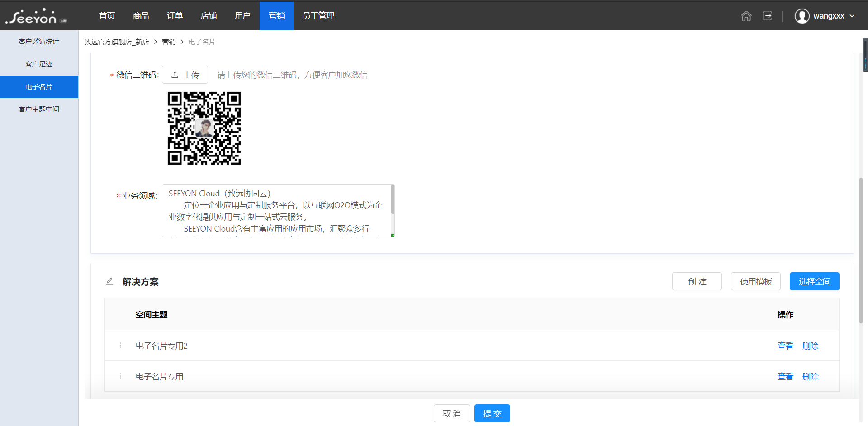Go to home via house icon
The height and width of the screenshot is (426, 868).
pos(746,16)
